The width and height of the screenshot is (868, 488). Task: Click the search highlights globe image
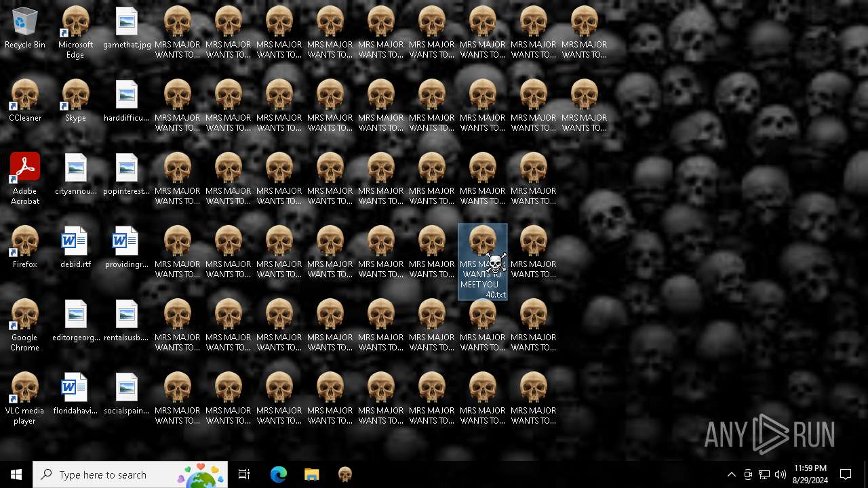pos(201,475)
